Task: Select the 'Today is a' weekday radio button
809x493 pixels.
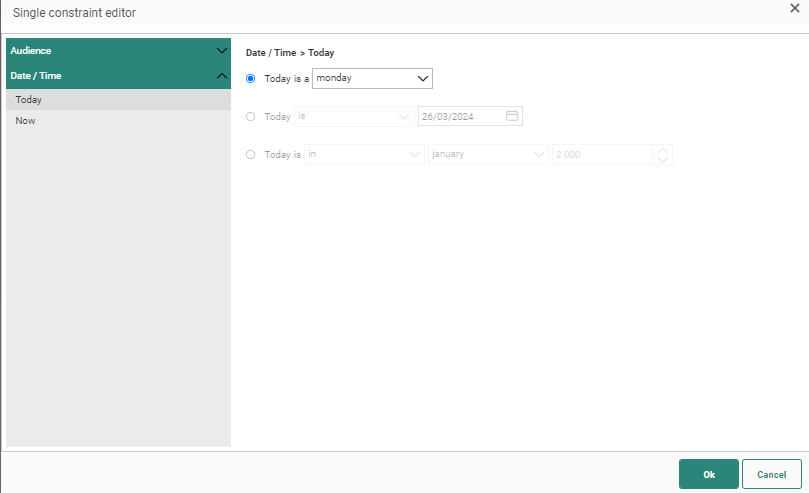Action: pyautogui.click(x=251, y=78)
